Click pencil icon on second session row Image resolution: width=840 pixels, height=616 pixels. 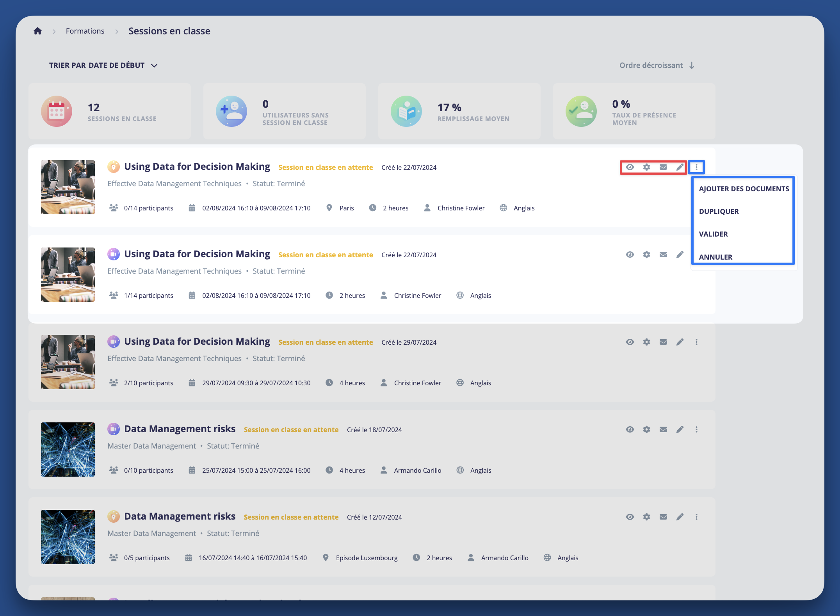[680, 255]
